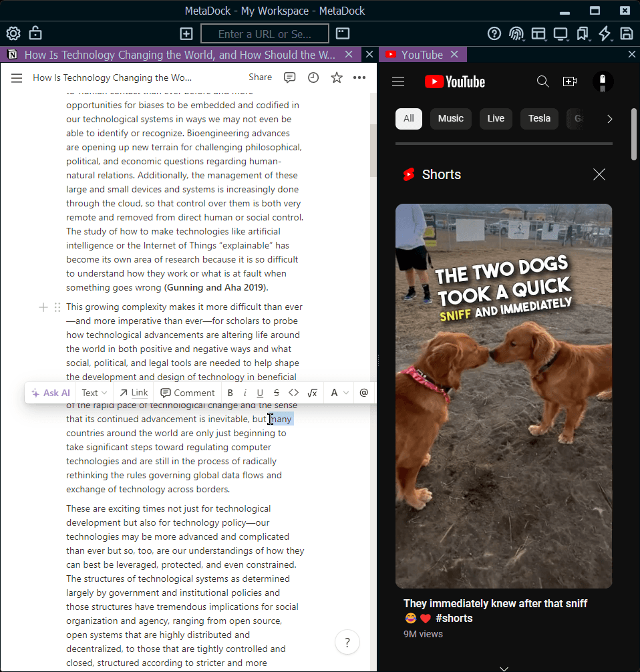Screen dimensions: 640x672
Task: Save workspace with floppy disk icon
Action: (627, 33)
